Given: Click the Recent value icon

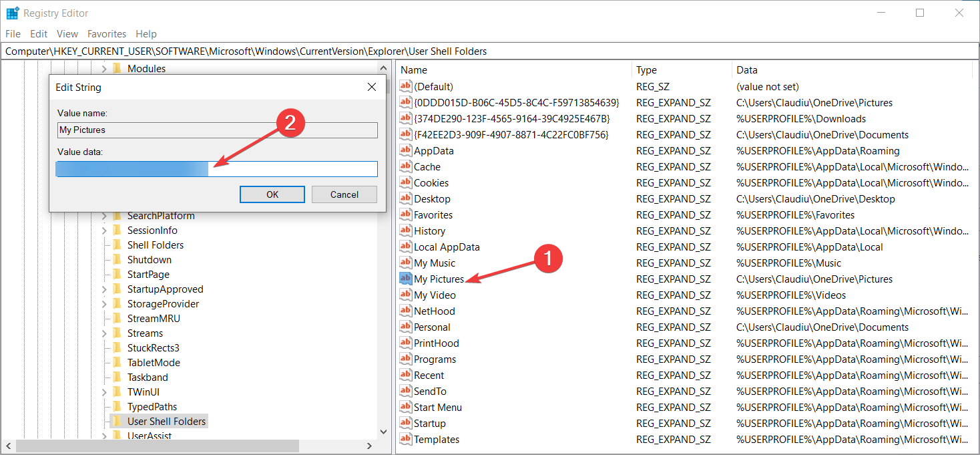Looking at the screenshot, I should pyautogui.click(x=406, y=375).
